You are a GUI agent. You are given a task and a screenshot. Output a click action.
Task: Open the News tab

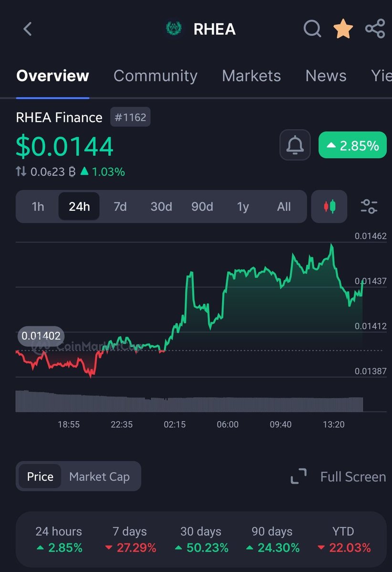[x=326, y=76]
